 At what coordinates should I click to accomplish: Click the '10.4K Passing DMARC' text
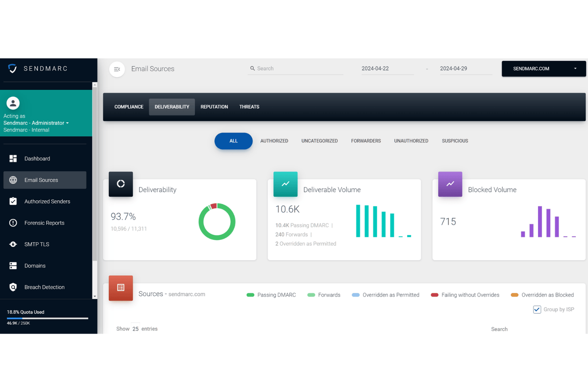(x=302, y=225)
